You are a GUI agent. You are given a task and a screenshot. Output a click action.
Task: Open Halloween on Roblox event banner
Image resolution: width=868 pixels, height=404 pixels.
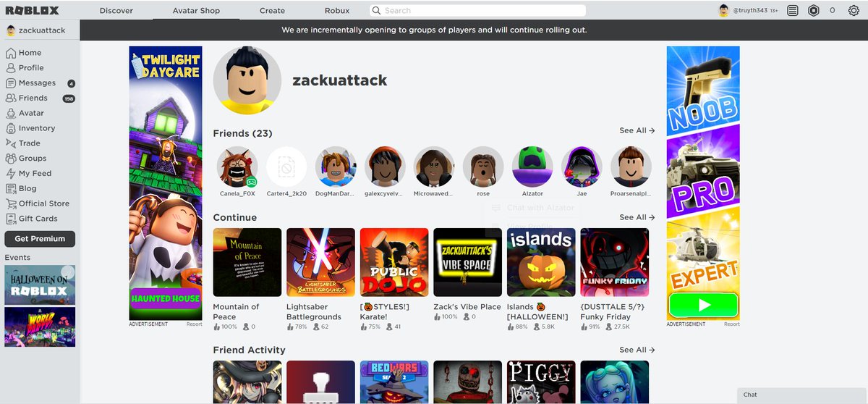pos(40,285)
